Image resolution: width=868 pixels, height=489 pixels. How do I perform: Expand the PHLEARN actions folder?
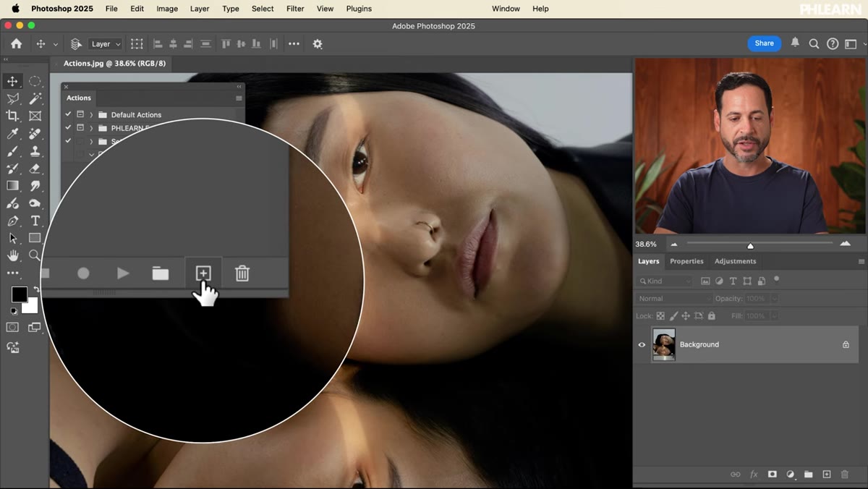91,128
